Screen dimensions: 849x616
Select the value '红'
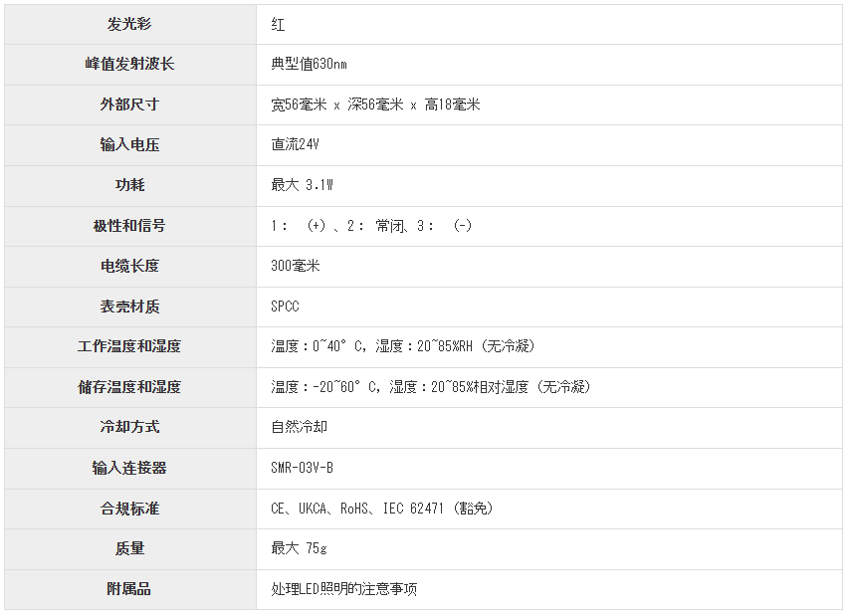pos(278,24)
